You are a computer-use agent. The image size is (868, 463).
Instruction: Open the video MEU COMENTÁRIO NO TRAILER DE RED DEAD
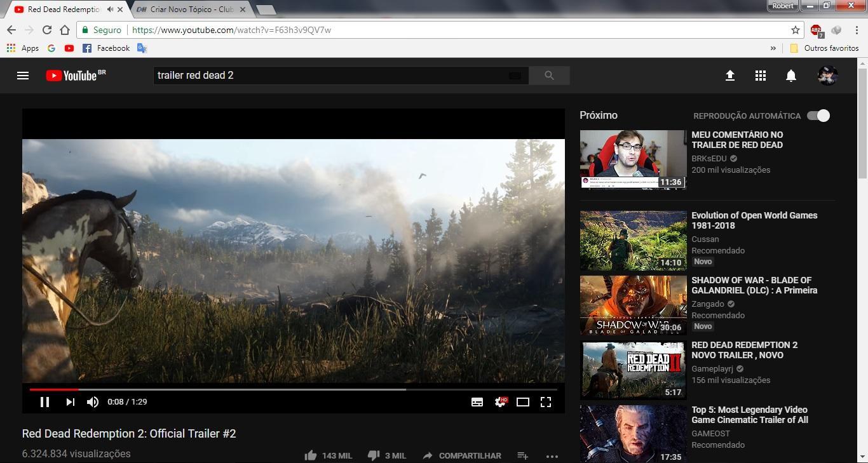click(x=737, y=140)
